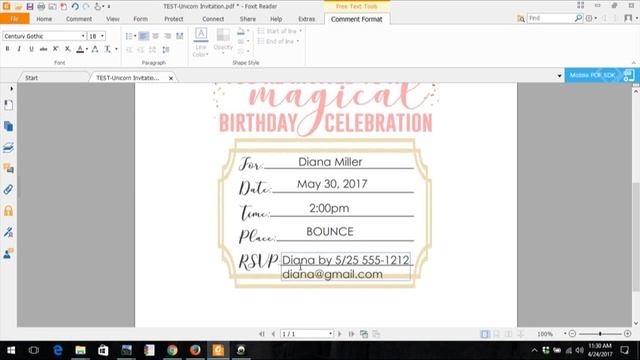Screen dimensions: 640x360
Task: Go to the next page
Action: tap(340, 334)
